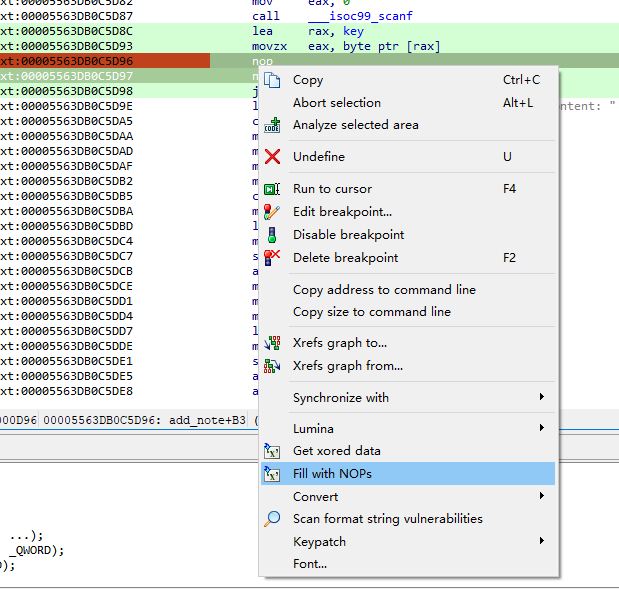
Task: Click address line 00005563DB0C5D98
Action: (x=66, y=91)
